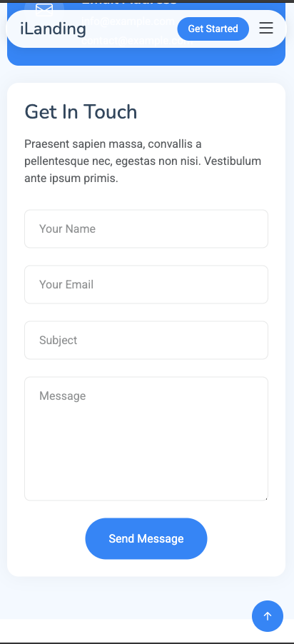Submit form with Send Message button
294x644 pixels.
pyautogui.click(x=146, y=538)
